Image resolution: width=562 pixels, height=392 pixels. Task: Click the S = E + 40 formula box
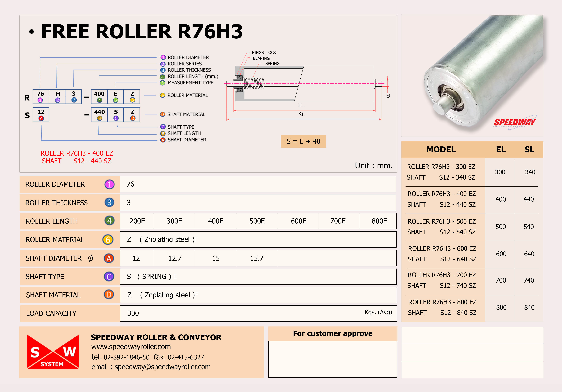[x=303, y=141]
